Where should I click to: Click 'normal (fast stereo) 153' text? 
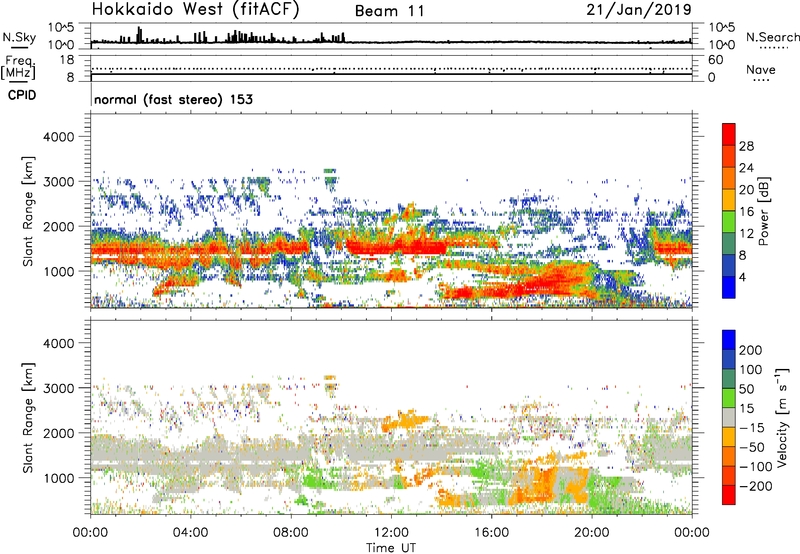click(x=173, y=99)
